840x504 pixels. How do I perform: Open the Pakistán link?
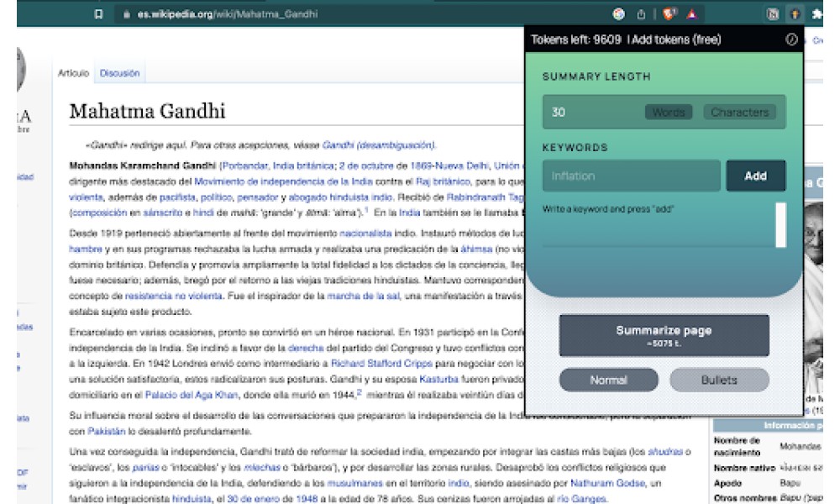(x=106, y=431)
